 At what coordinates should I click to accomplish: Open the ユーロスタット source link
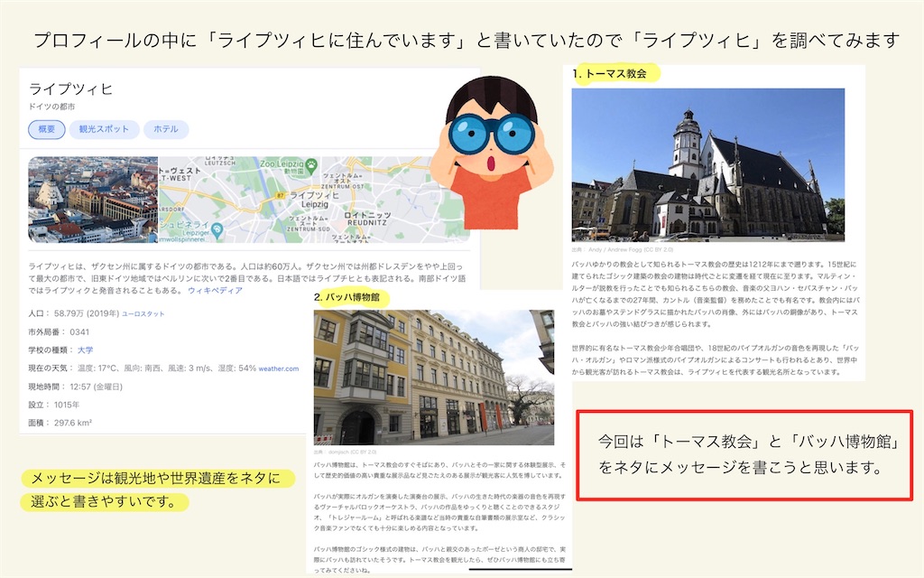[x=143, y=313]
